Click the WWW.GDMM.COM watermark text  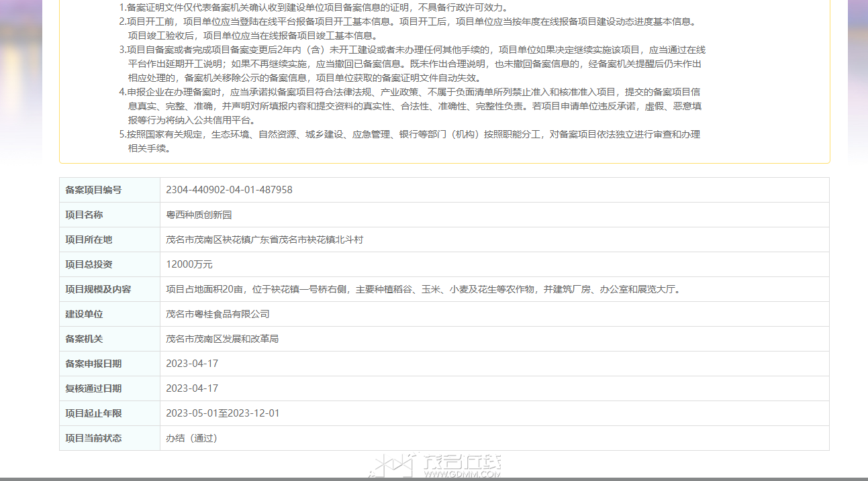pyautogui.click(x=461, y=474)
